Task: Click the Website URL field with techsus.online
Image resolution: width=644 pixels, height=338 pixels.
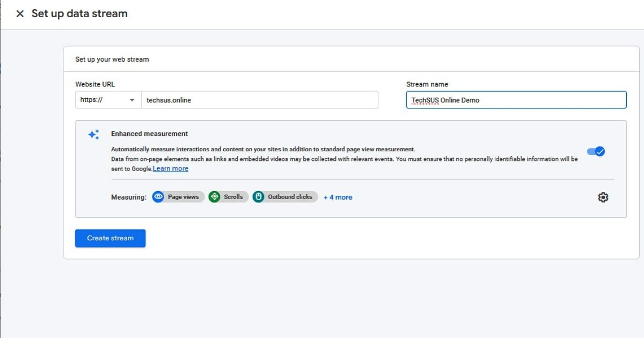Action: point(260,100)
